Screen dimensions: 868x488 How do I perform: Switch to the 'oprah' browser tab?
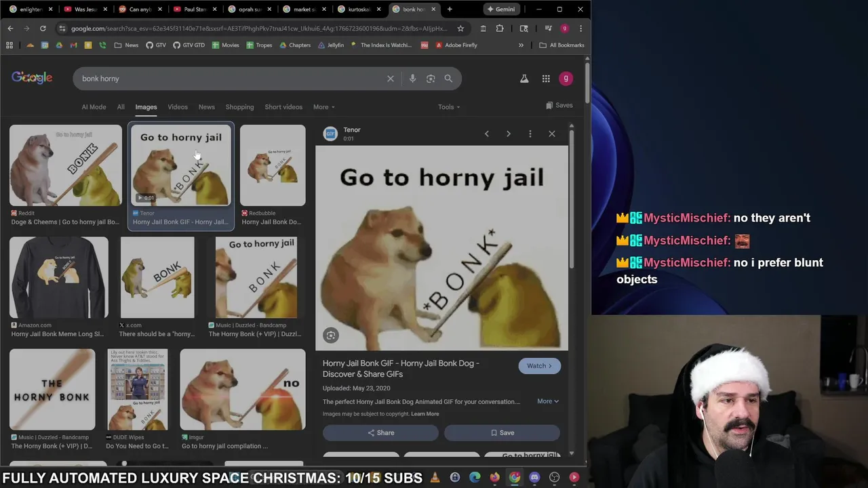(250, 9)
